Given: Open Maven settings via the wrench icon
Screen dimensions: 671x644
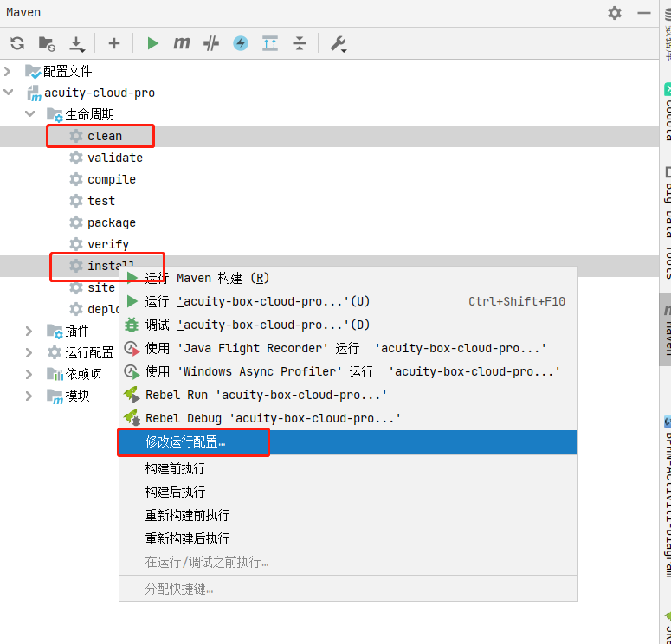Looking at the screenshot, I should click(x=338, y=43).
